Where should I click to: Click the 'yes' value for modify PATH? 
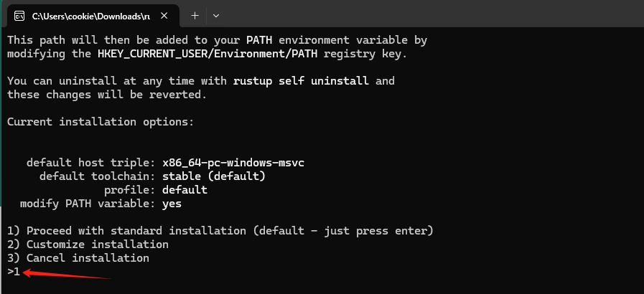172,204
